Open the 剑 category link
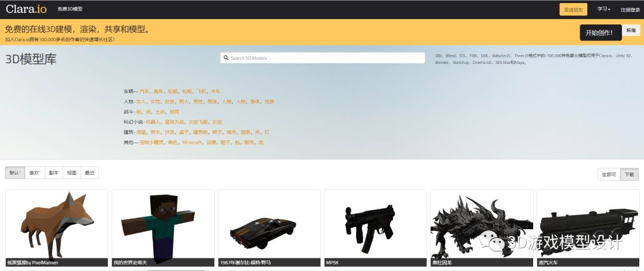The height and width of the screenshot is (271, 644). coord(148,112)
